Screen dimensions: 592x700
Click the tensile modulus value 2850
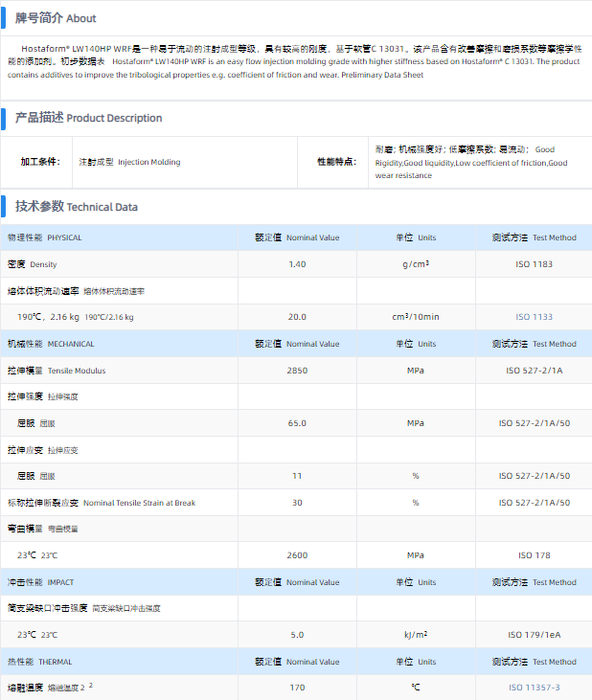point(297,371)
